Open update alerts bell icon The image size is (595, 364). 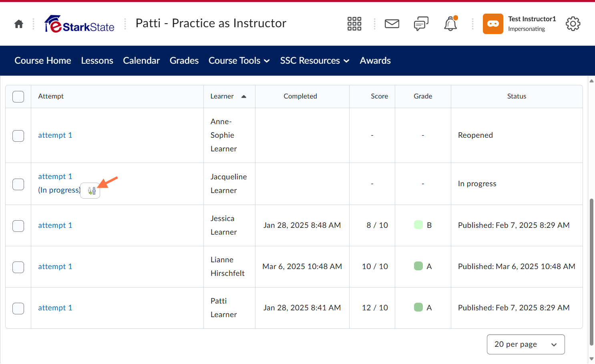click(x=450, y=24)
